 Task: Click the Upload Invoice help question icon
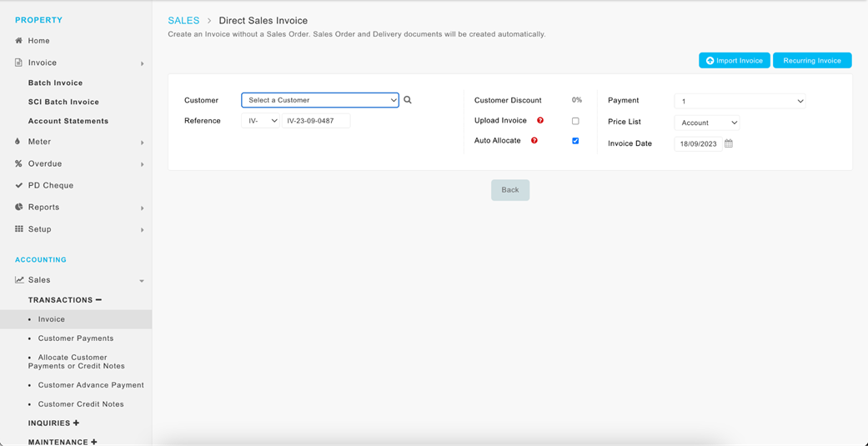coord(540,120)
